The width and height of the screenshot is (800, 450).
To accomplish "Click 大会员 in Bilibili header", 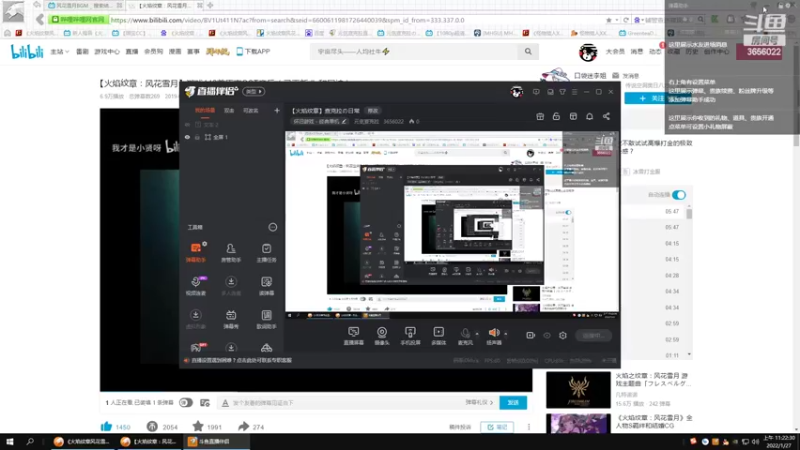I will pyautogui.click(x=615, y=52).
